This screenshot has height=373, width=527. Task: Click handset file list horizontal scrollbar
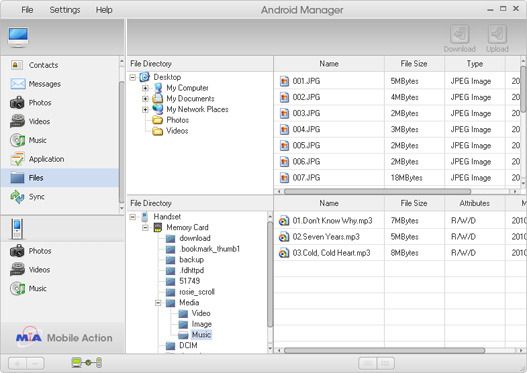384,350
